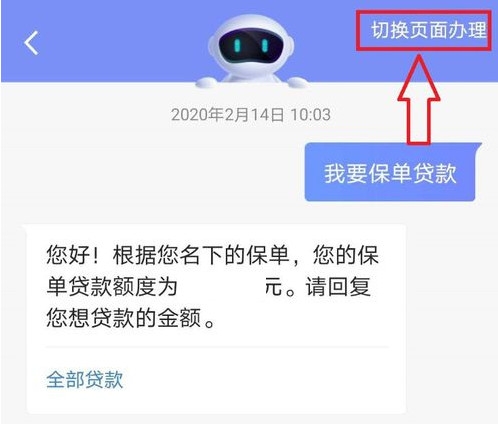Tap the sent message bubble 我要保单贷款
The image size is (498, 424).
point(391,172)
